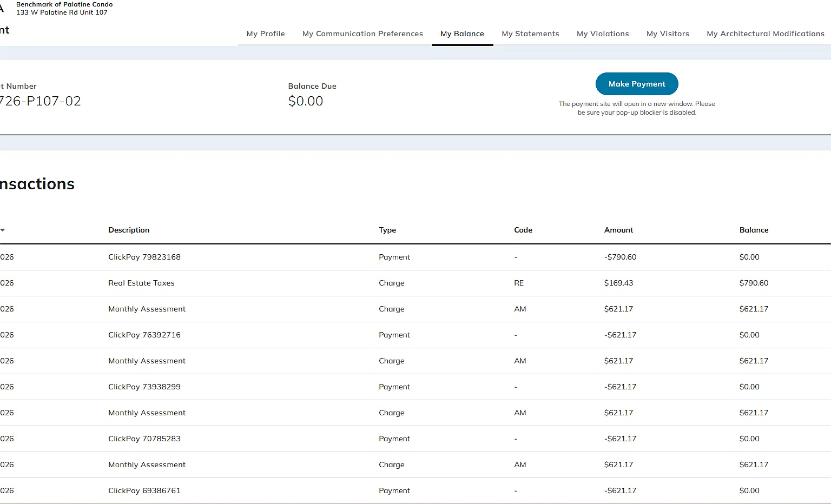The image size is (831, 504).
Task: Click the $0.00 Balance Due value
Action: (x=305, y=101)
